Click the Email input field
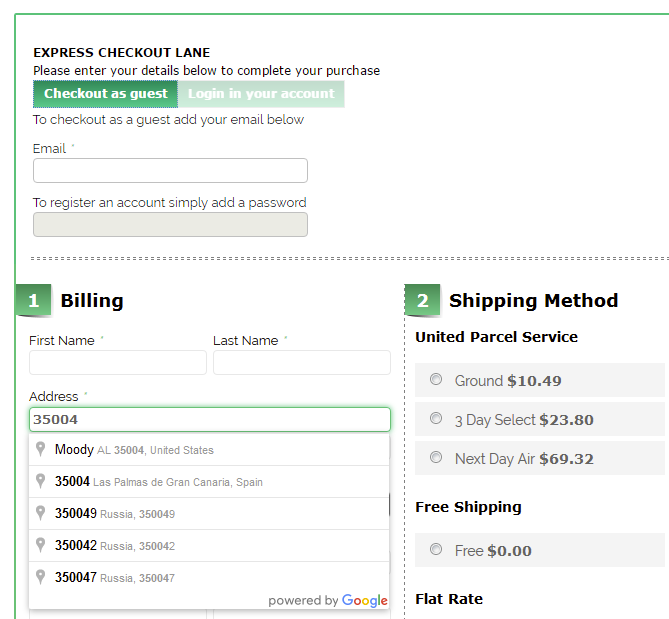Image resolution: width=669 pixels, height=619 pixels. (170, 171)
